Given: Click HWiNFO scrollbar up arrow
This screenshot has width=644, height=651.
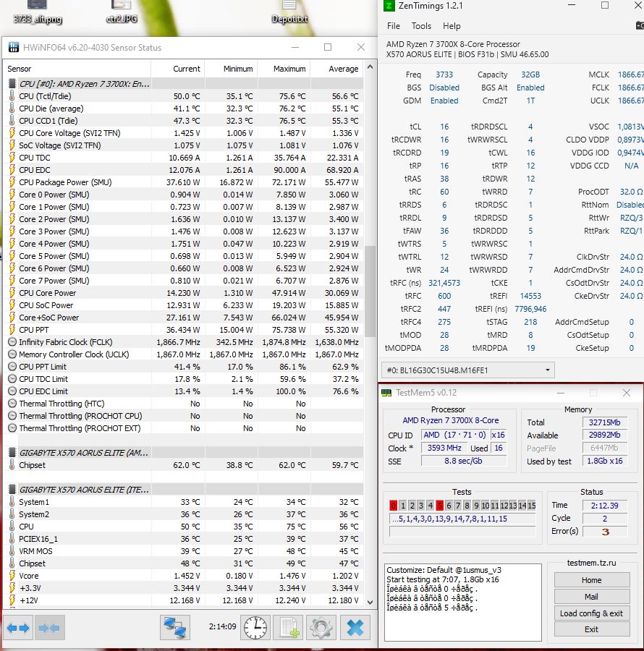Looking at the screenshot, I should click(x=370, y=67).
